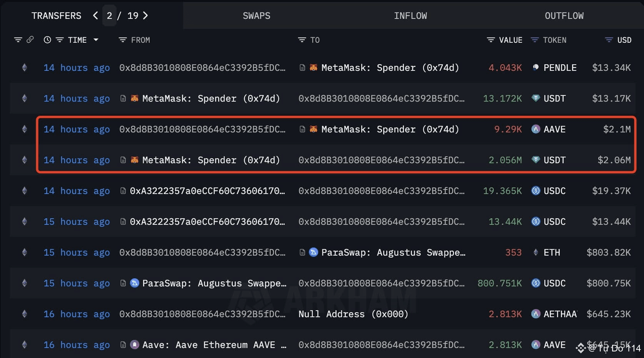Viewport: 644px width, 358px height.
Task: Select the TRANSFERS tab
Action: (x=57, y=16)
